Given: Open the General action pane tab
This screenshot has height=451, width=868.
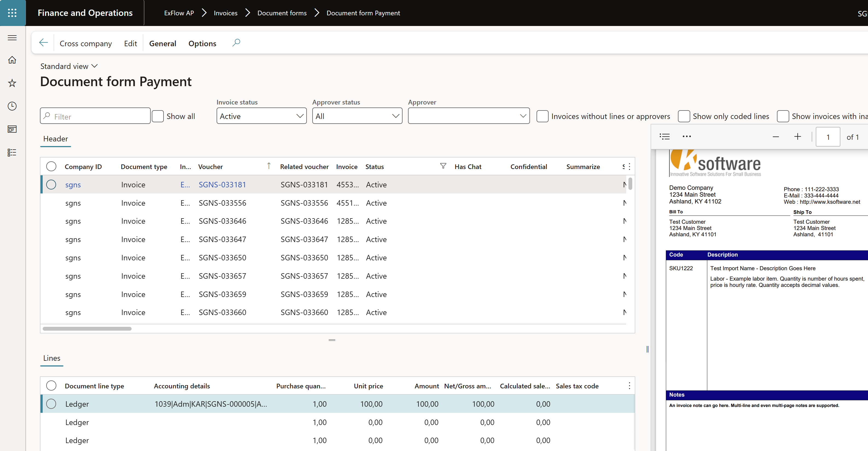Looking at the screenshot, I should click(163, 43).
